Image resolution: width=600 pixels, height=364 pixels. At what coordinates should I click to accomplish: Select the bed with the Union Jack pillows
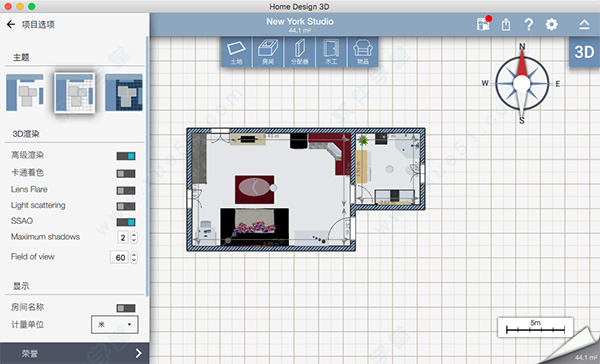[254, 227]
